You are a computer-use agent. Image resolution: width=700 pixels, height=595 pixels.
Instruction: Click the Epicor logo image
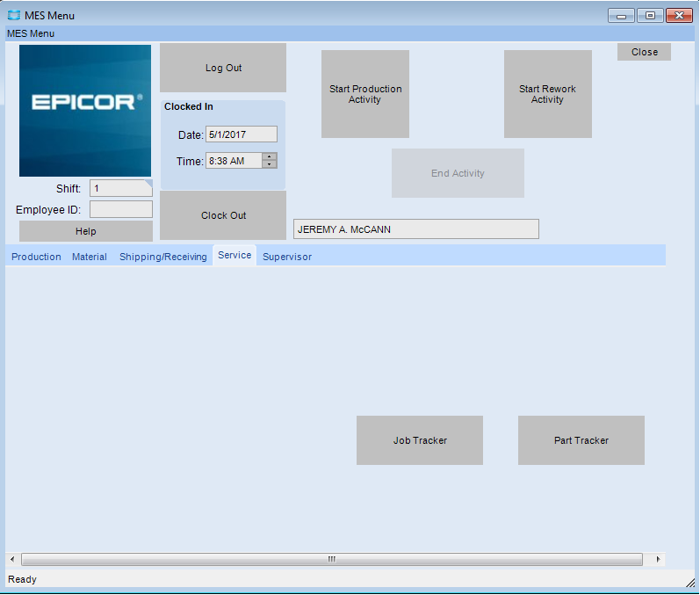(85, 111)
